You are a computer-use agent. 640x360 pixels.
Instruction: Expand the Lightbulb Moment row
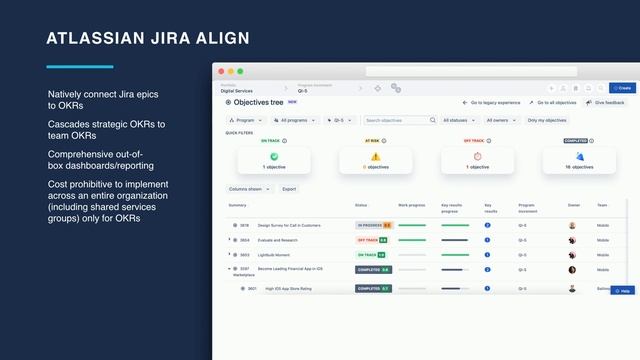[229, 254]
